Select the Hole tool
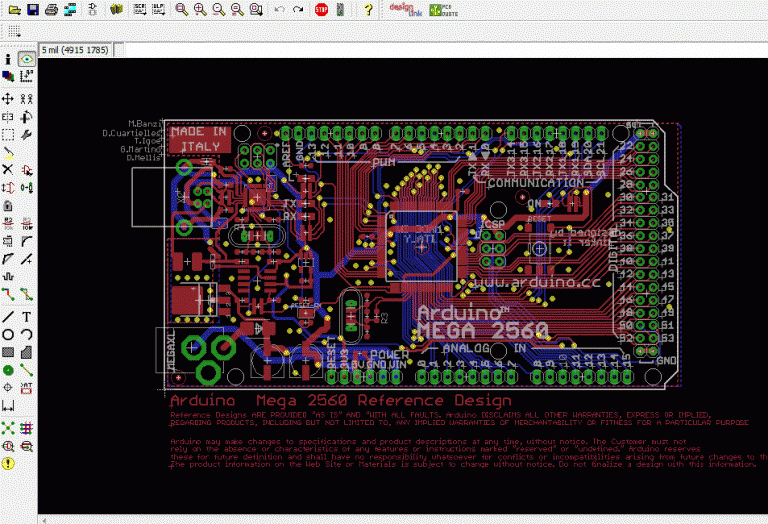The image size is (768, 524). pos(8,388)
